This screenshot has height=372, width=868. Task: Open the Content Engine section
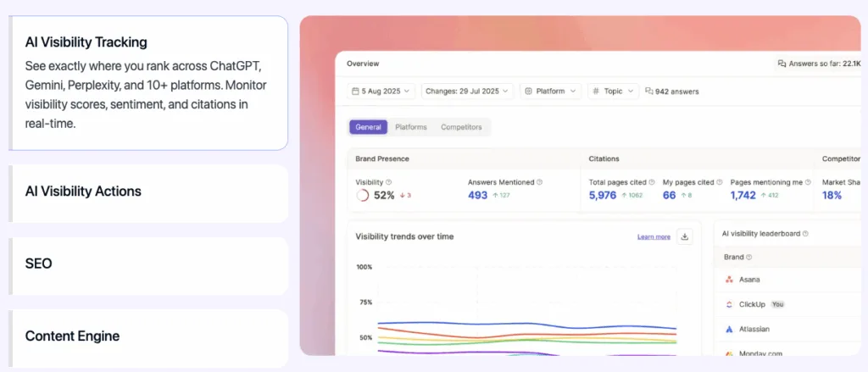147,336
